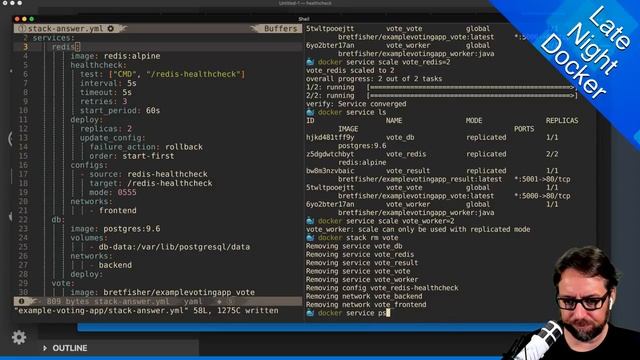This screenshot has height=360, width=640.
Task: Click the '58L, 1275C written' message line
Action: (236, 311)
